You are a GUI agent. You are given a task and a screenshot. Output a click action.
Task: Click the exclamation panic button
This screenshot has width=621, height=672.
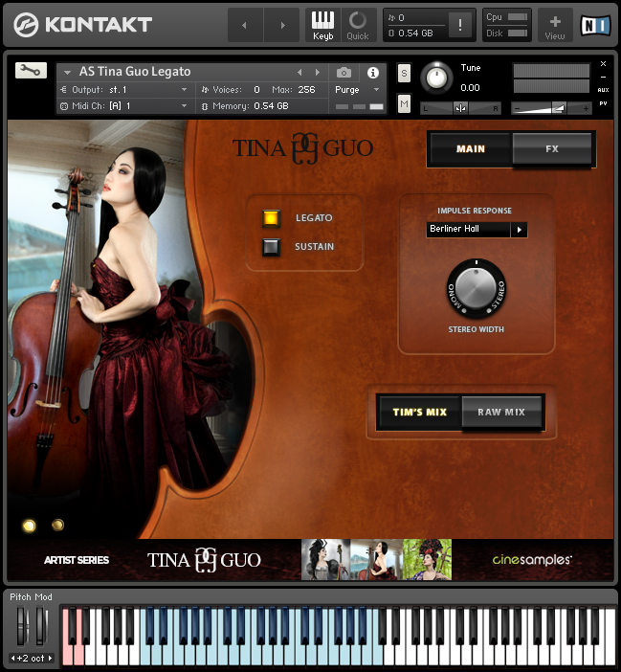(x=460, y=25)
